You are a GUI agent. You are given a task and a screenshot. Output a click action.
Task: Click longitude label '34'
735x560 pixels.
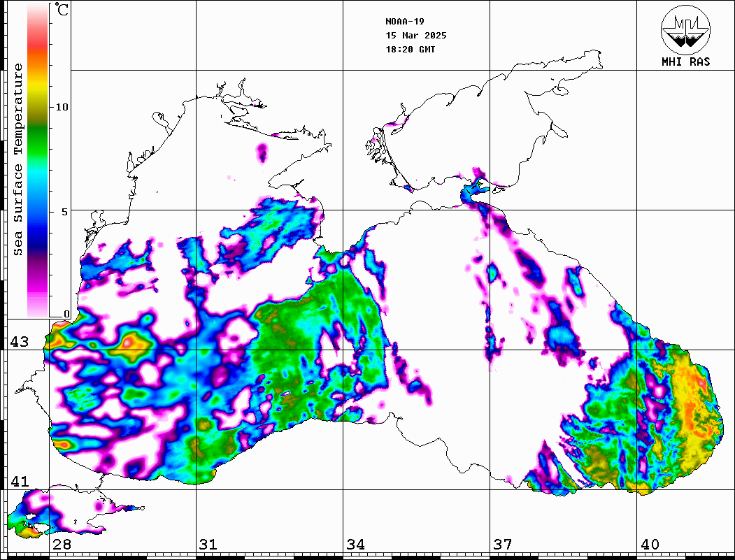tap(355, 544)
